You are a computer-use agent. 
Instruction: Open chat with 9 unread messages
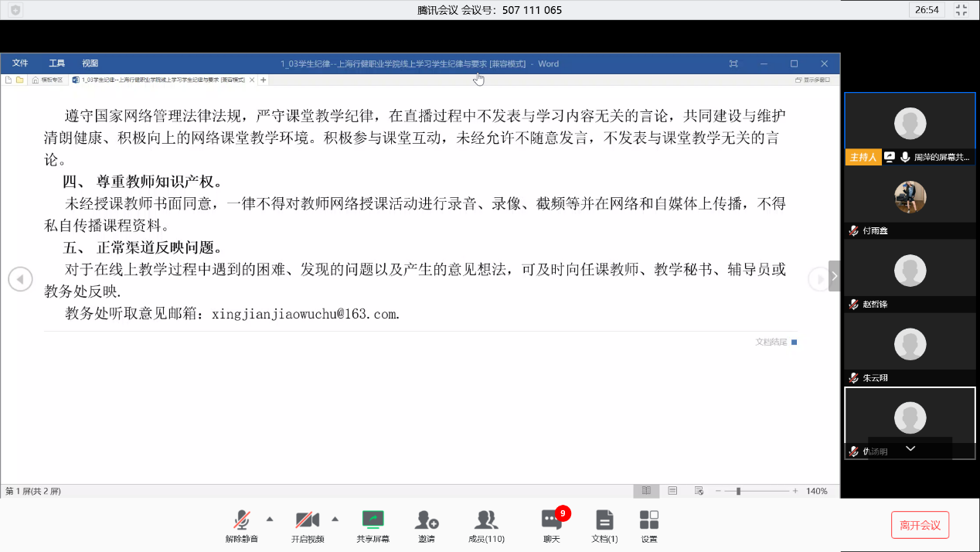pos(551,520)
